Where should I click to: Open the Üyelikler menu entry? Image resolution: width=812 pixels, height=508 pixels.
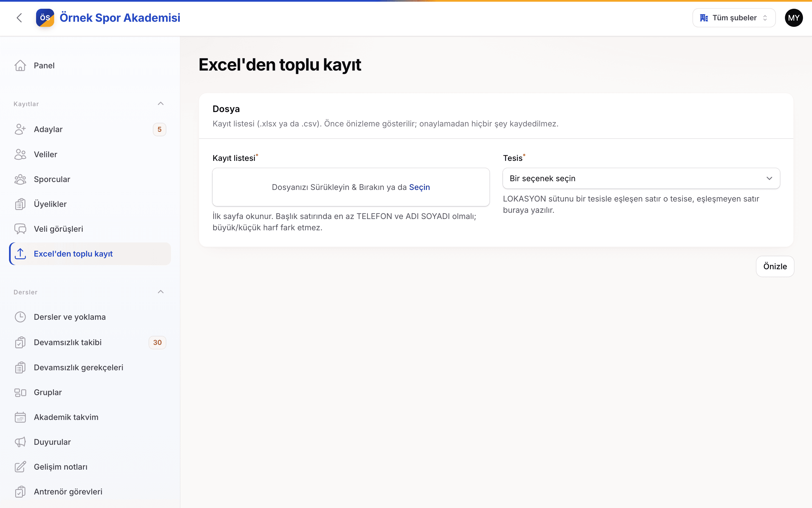[x=90, y=204]
